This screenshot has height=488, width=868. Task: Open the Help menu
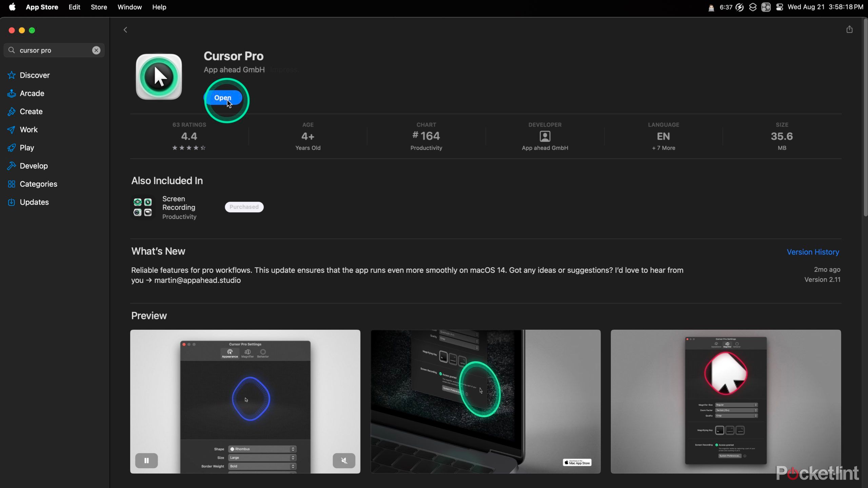159,7
